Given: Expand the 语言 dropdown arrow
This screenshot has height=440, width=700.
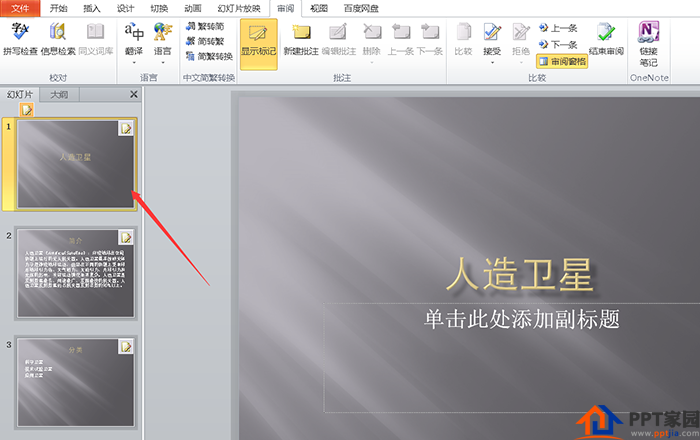Looking at the screenshot, I should tap(162, 62).
